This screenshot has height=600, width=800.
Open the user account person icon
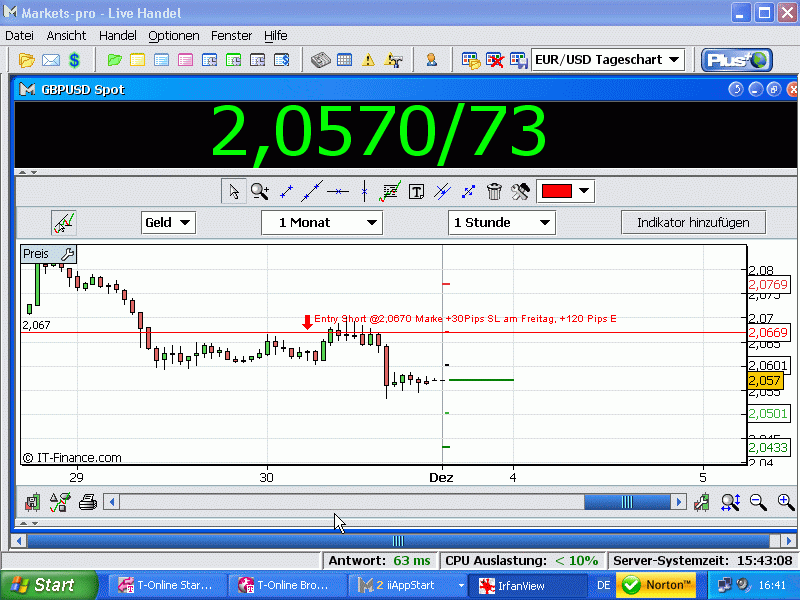tap(432, 60)
